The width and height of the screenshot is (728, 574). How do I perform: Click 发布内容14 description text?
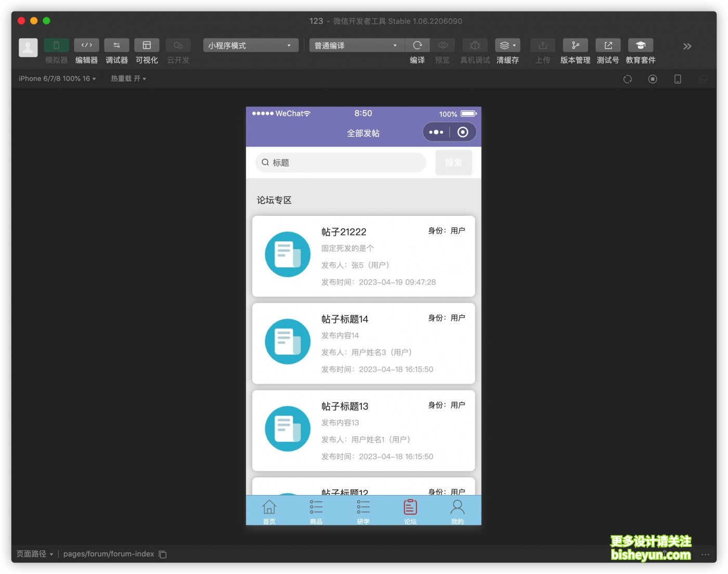340,335
